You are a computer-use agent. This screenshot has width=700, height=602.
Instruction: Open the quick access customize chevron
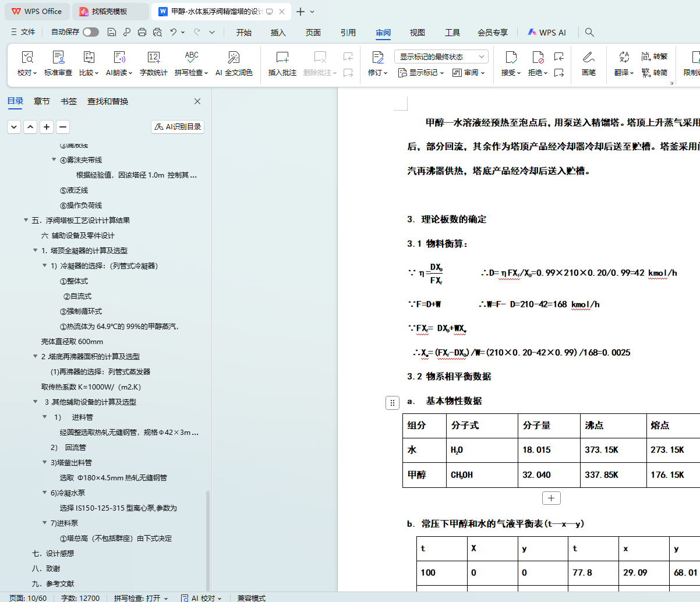212,32
